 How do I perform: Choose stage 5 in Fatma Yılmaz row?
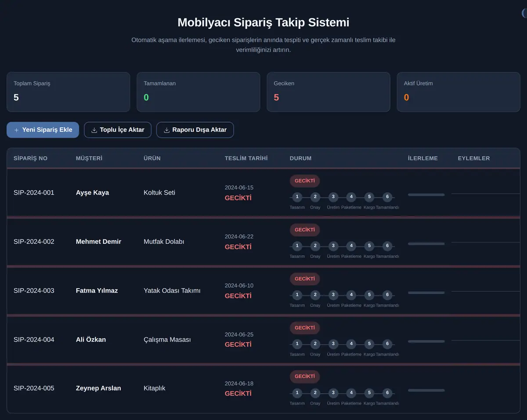coord(369,295)
